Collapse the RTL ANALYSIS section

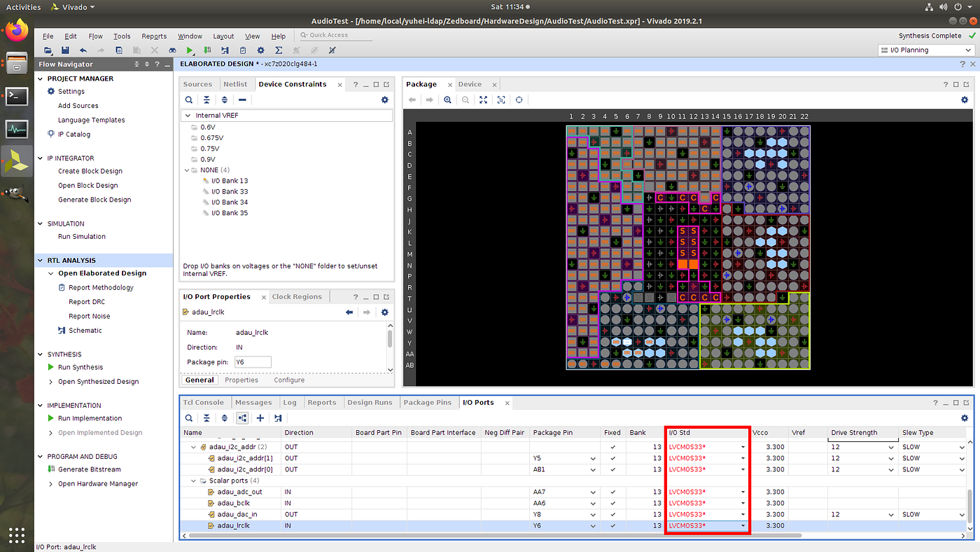point(41,260)
